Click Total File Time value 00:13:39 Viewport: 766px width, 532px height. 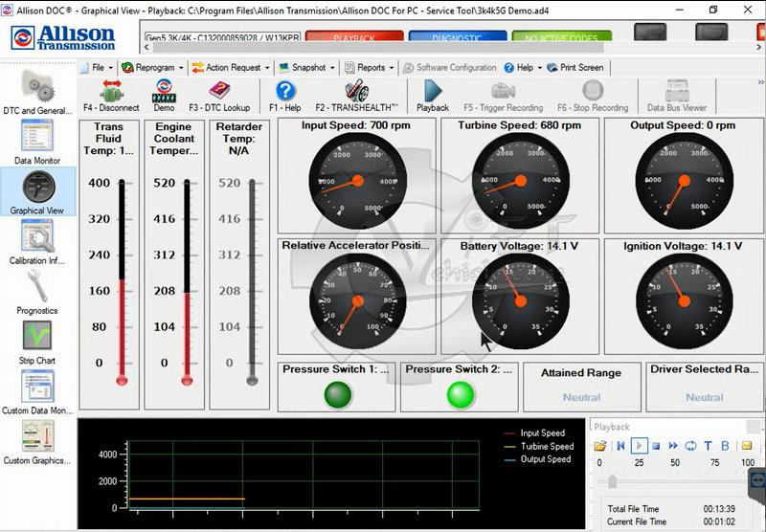tap(719, 509)
